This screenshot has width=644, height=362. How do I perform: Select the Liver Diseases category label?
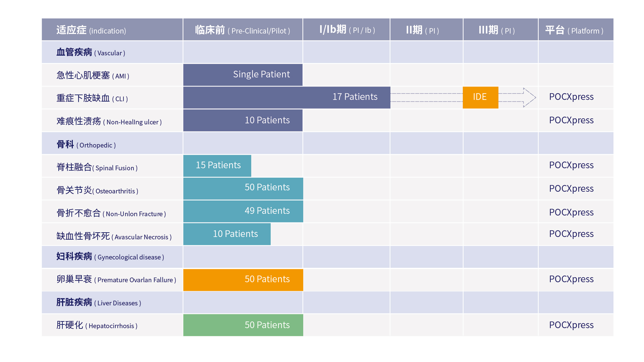point(99,303)
